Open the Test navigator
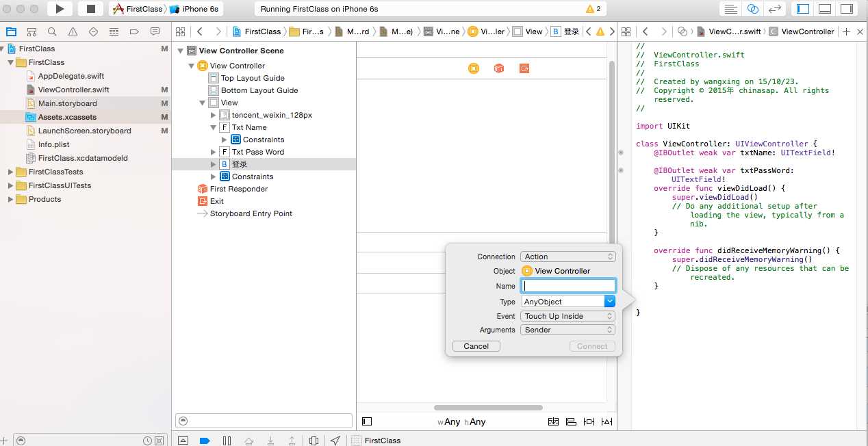 coord(93,31)
